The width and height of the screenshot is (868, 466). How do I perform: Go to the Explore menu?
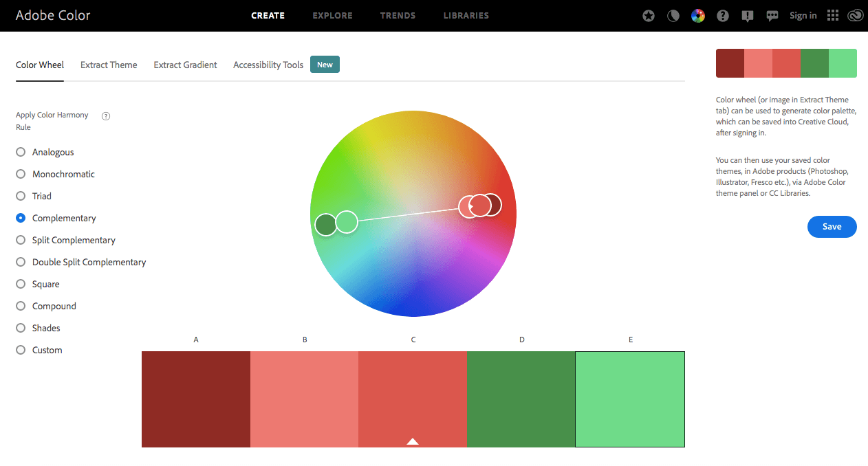coord(332,15)
